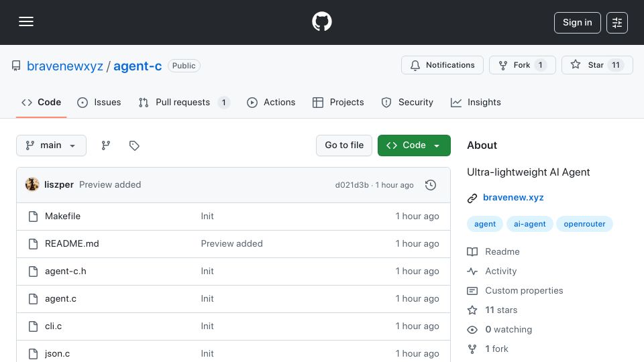644x362 pixels.
Task: Open the cli.c file
Action: [54, 326]
